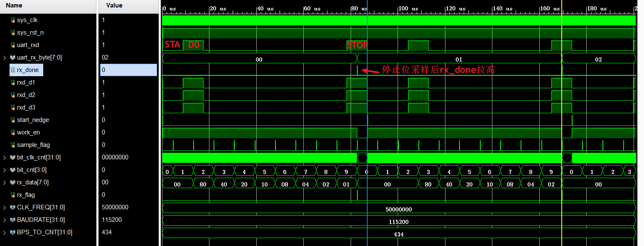Click the sys_rst_n signal icon
Screen dimensions: 644x246
12,32
